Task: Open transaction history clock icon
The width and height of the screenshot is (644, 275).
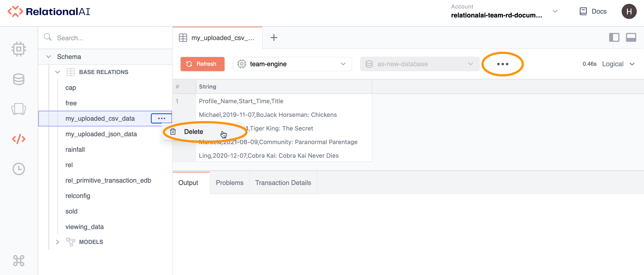Action: (19, 169)
